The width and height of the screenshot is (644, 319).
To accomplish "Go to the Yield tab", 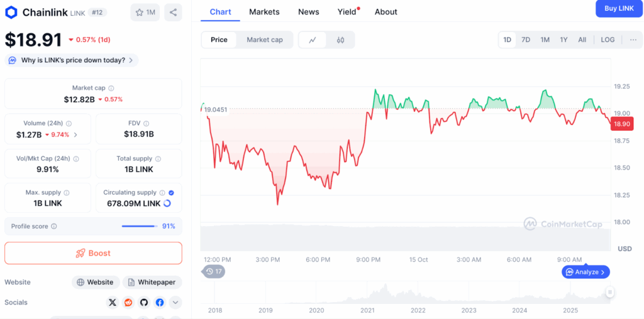I will point(347,12).
